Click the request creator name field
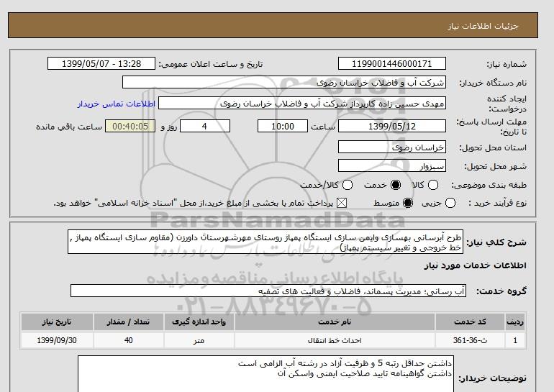The width and height of the screenshot is (554, 392). (x=302, y=104)
